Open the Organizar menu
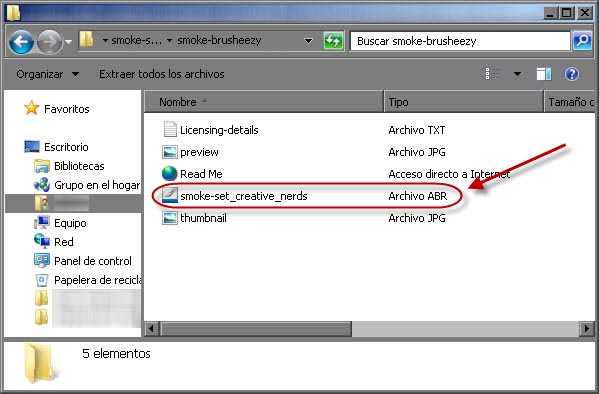The height and width of the screenshot is (394, 599). coord(47,74)
